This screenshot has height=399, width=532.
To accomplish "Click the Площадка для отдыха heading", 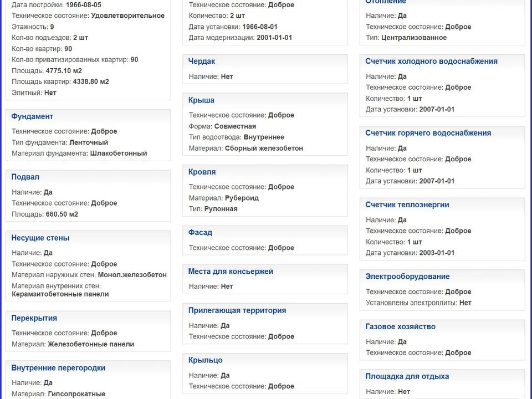I will point(407,377).
